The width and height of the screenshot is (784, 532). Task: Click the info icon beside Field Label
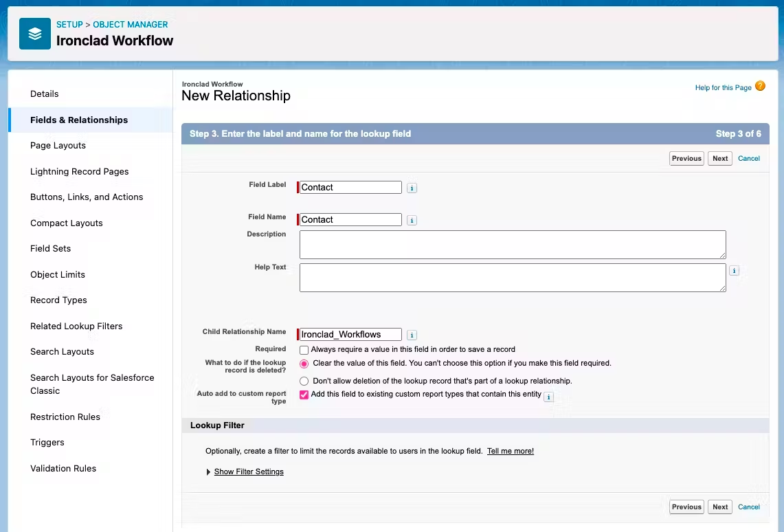pyautogui.click(x=412, y=188)
